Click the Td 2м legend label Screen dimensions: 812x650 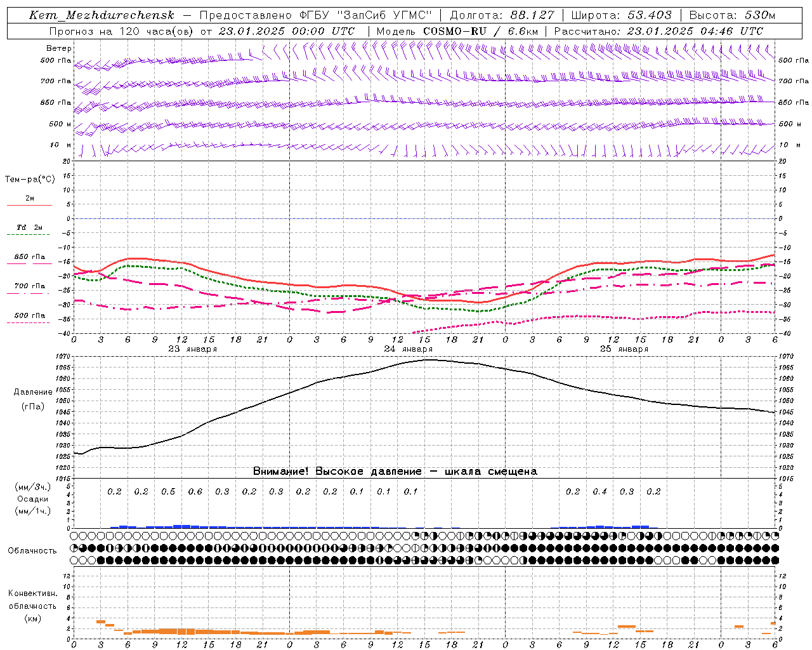coord(30,227)
